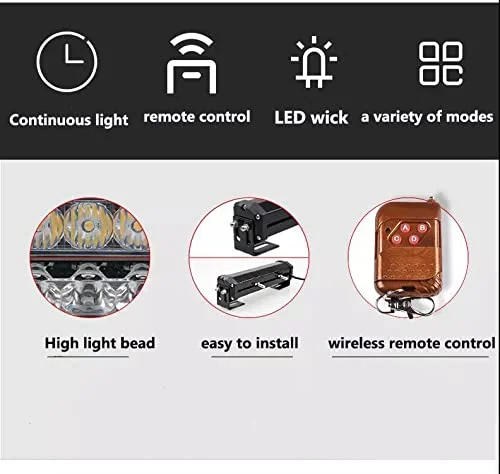This screenshot has width=500, height=474.
Task: Click the LED wick lamp icon
Action: pos(314,62)
